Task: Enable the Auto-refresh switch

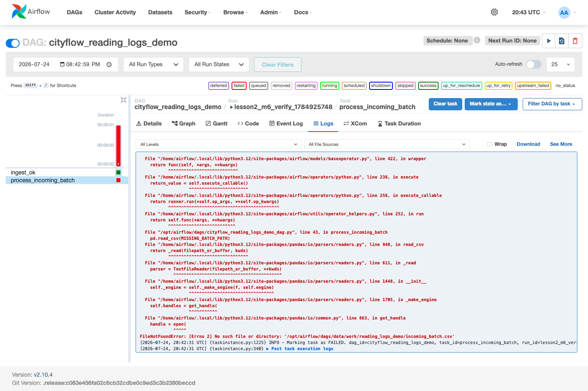Action: point(534,64)
